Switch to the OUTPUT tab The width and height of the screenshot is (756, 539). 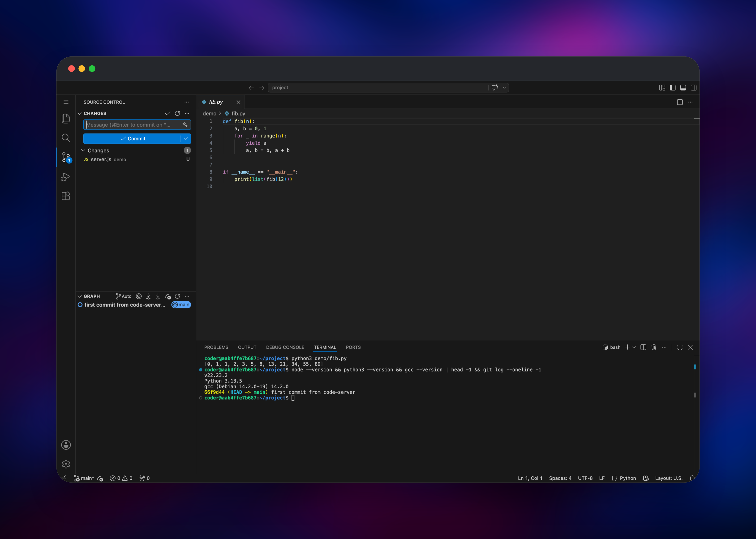point(247,347)
